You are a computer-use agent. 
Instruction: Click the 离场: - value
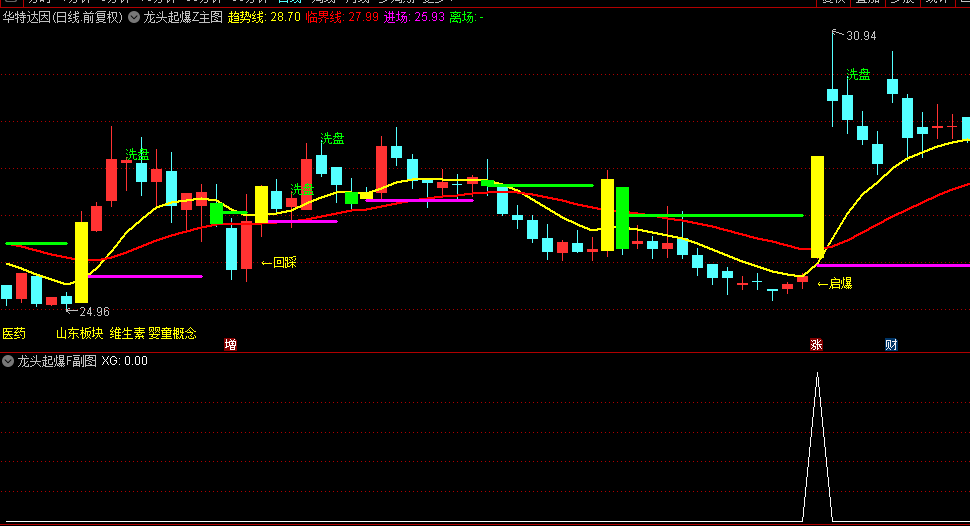point(466,17)
